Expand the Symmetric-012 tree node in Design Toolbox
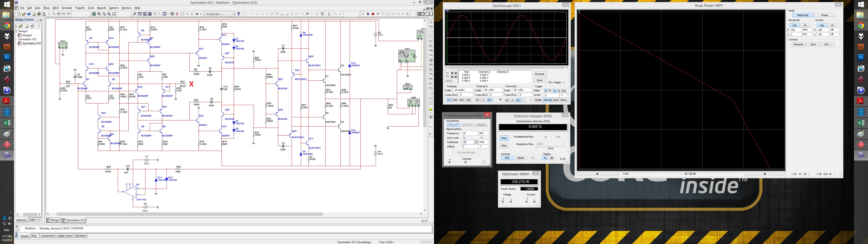 coord(16,40)
